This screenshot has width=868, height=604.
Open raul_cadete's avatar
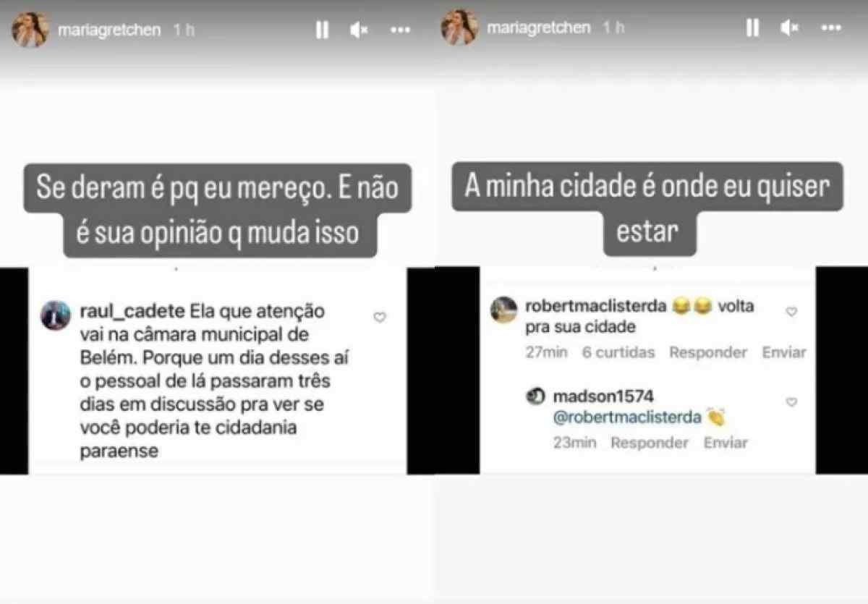point(56,315)
